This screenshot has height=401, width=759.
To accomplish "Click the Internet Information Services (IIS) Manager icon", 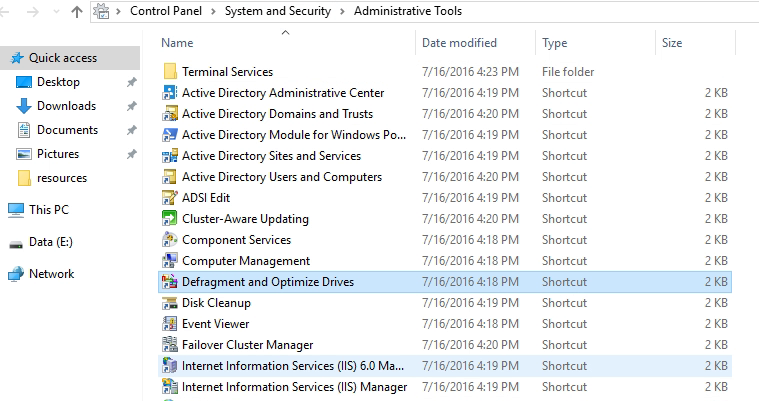I will coord(169,387).
